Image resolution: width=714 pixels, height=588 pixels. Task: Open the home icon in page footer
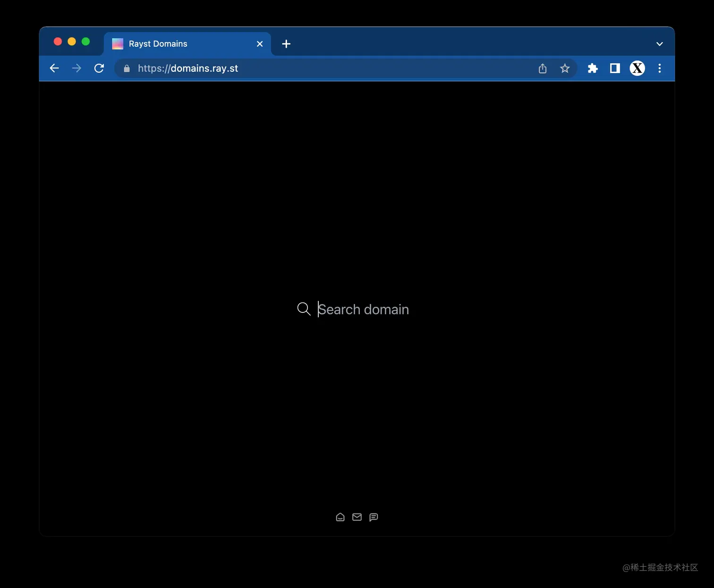[x=340, y=517]
